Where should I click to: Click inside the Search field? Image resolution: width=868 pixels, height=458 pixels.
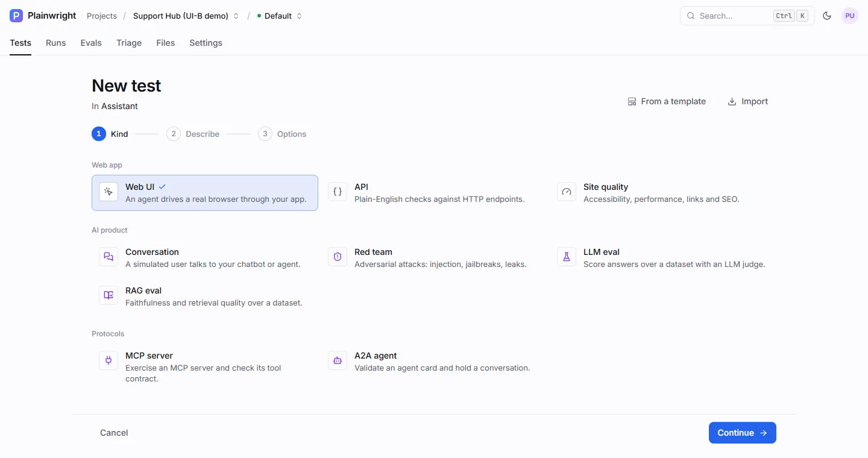(747, 16)
